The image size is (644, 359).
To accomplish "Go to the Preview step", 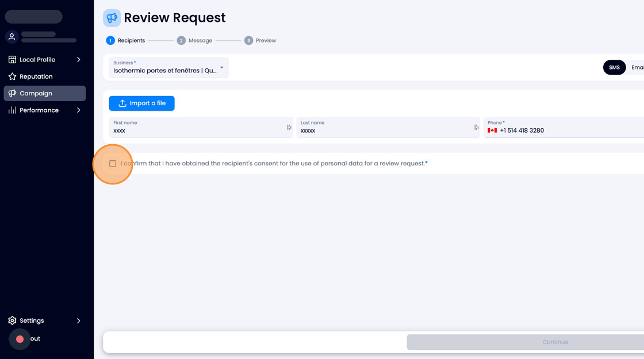I will (x=260, y=40).
